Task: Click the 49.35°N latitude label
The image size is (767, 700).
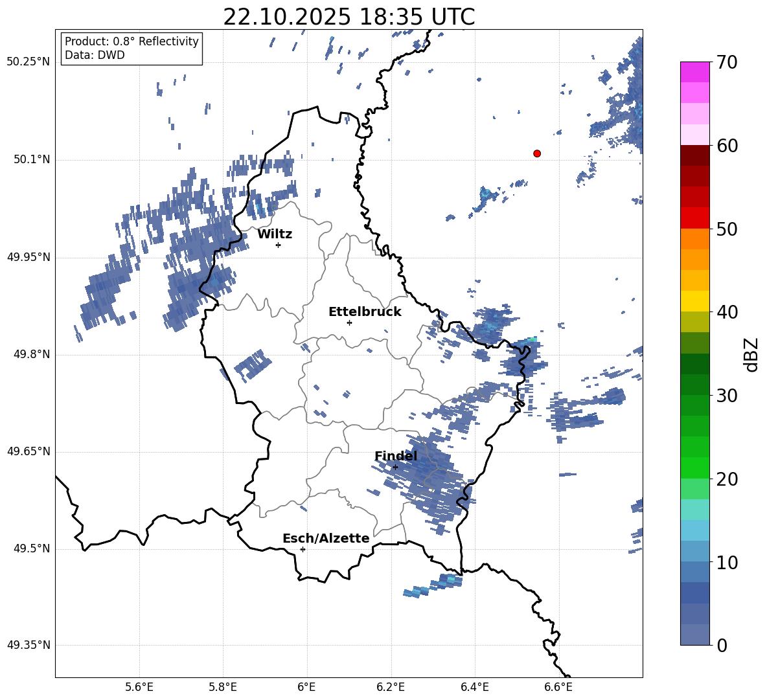Action: coord(29,645)
